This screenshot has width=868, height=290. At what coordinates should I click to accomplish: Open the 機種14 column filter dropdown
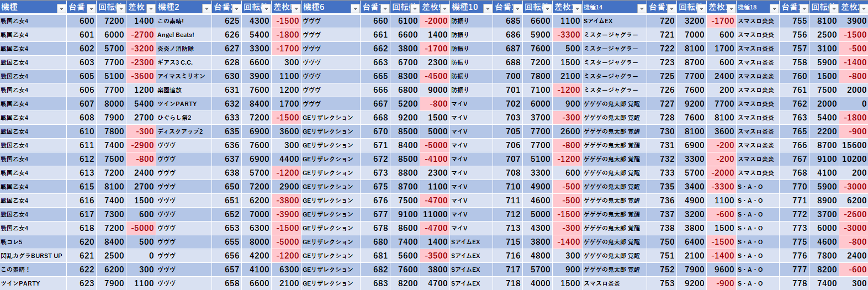[642, 8]
